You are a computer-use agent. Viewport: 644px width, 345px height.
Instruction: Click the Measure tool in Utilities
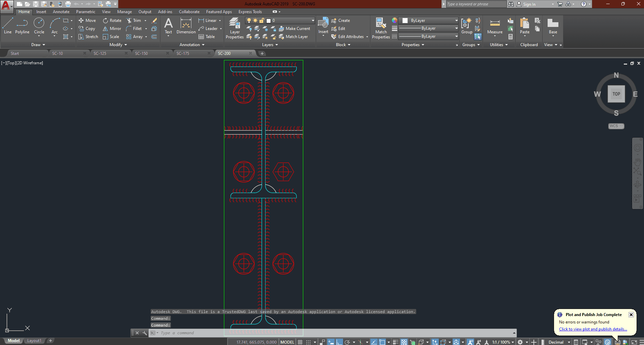point(495,26)
